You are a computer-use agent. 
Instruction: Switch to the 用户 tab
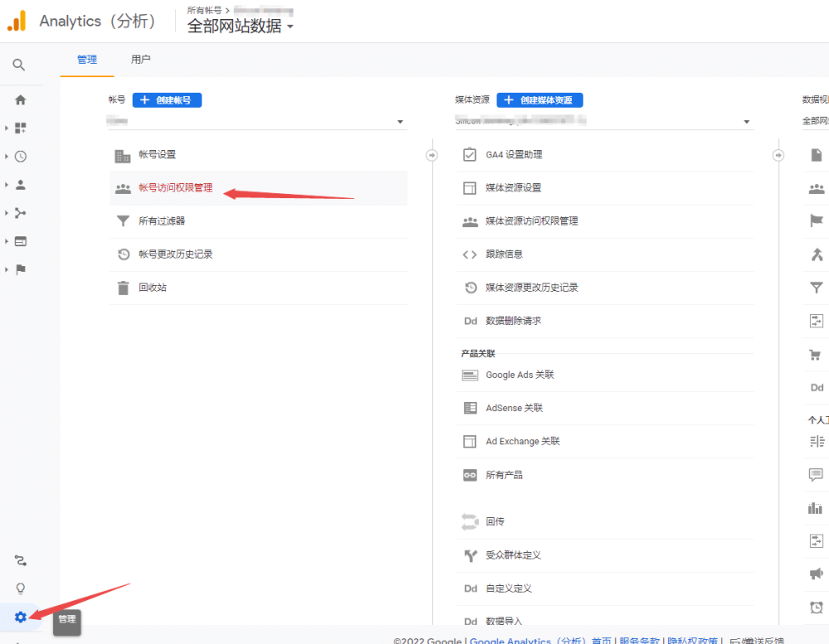point(141,60)
